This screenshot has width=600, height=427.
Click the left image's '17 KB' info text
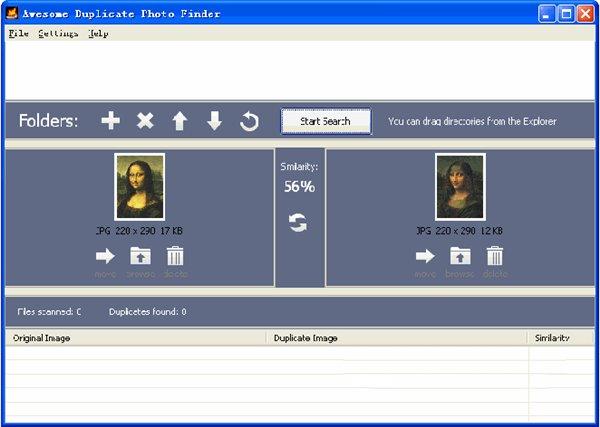[x=171, y=231]
